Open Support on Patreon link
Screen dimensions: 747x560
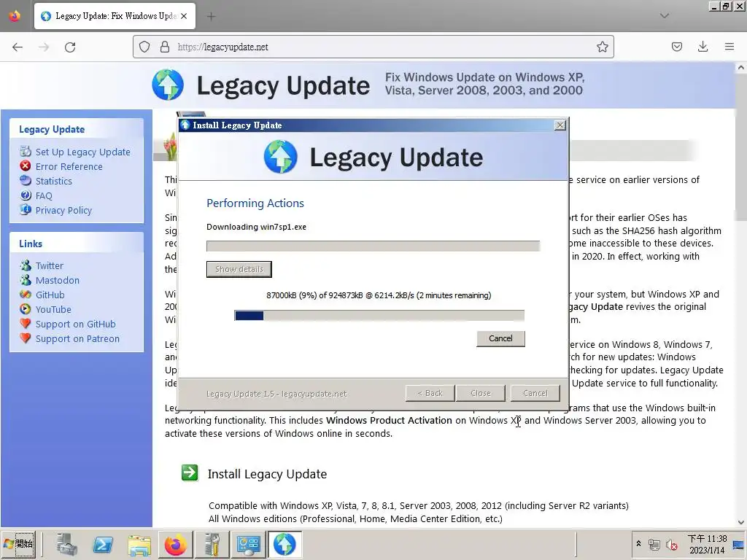77,339
